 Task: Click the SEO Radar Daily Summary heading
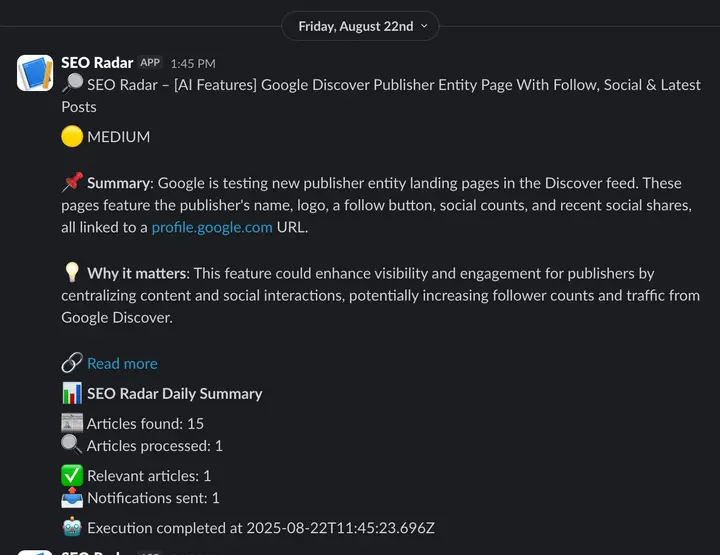(x=174, y=393)
